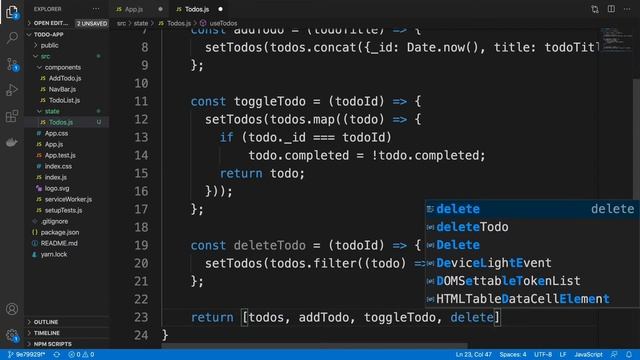Viewport: 640px width, 360px height.
Task: Choose 'HTMLTableDataCellElement' suggestion
Action: click(532, 299)
